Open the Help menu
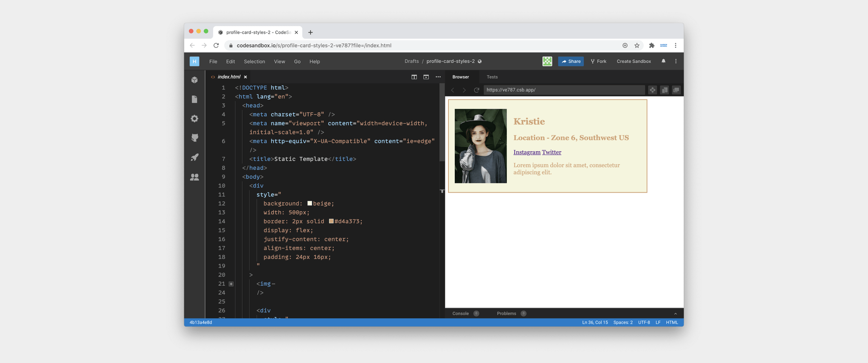 [x=315, y=61]
